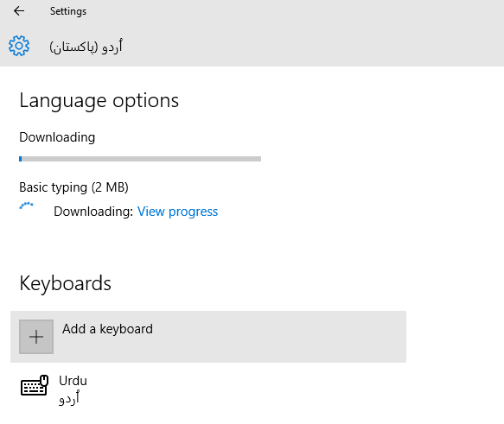Viewport: 504px width, 424px height.
Task: Select the Add a keyboard button
Action: (x=208, y=337)
